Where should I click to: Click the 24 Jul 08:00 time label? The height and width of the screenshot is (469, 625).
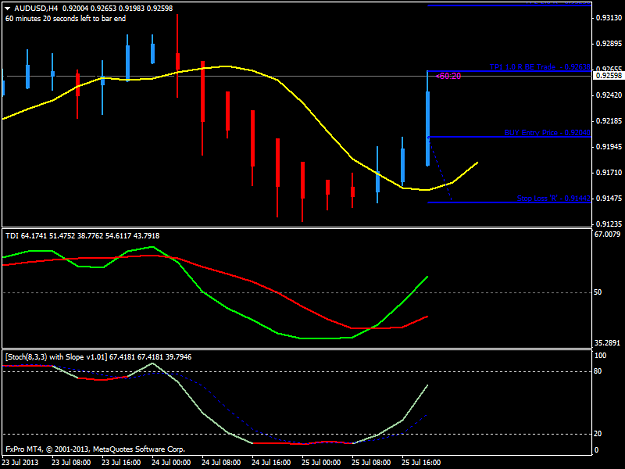(x=221, y=462)
